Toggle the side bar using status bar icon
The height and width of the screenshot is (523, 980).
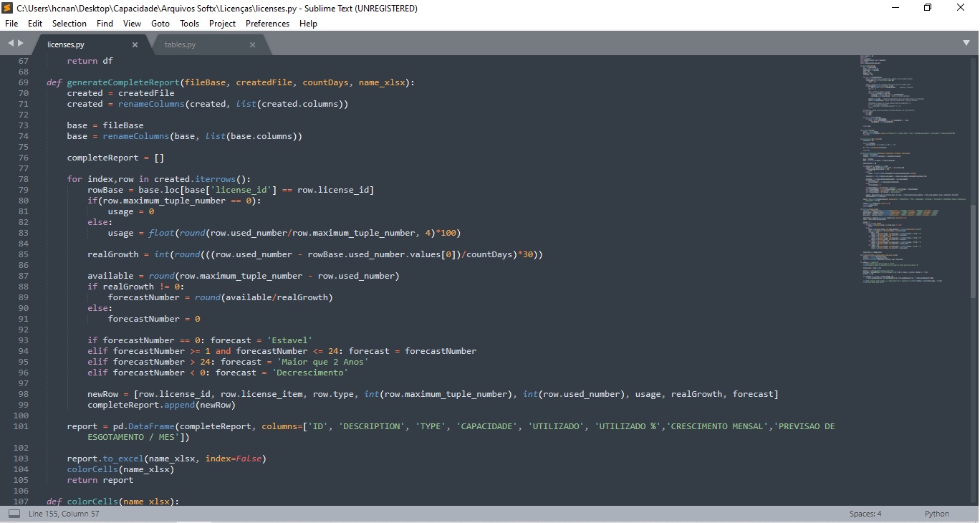pos(14,514)
